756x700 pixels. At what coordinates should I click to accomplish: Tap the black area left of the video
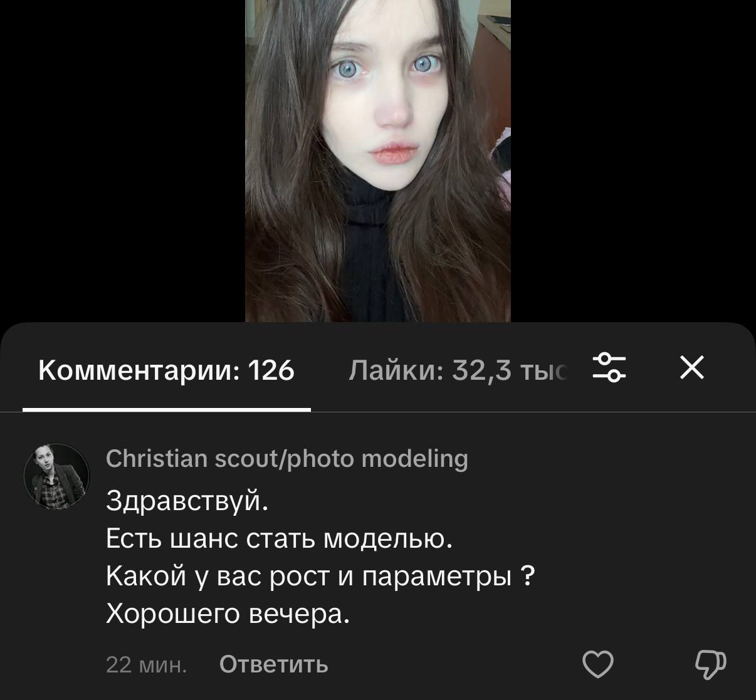(122, 160)
